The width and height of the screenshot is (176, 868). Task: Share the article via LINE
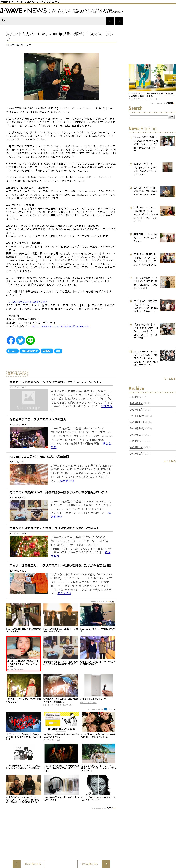coord(30,340)
